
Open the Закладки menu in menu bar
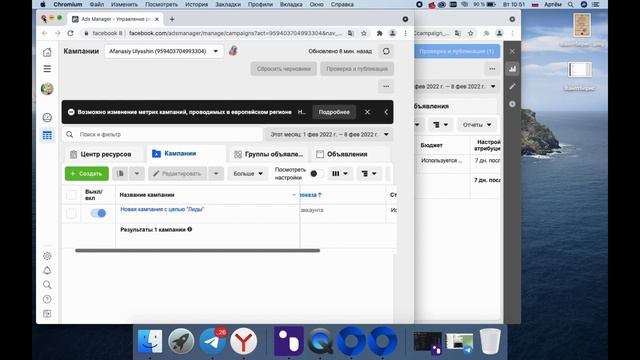coord(228,4)
